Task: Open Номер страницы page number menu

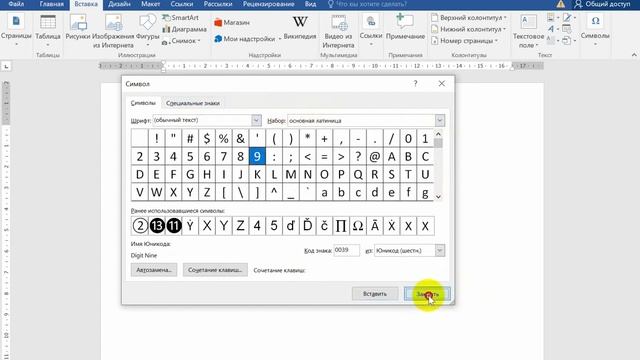Action: pyautogui.click(x=464, y=41)
